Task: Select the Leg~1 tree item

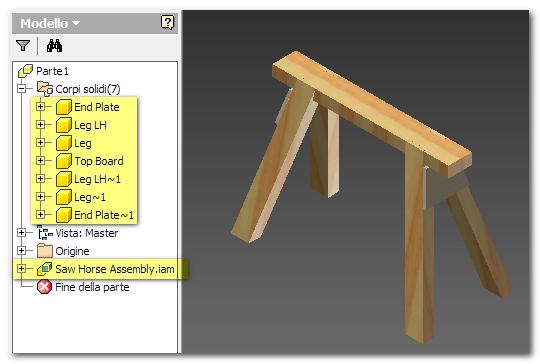Action: (90, 197)
